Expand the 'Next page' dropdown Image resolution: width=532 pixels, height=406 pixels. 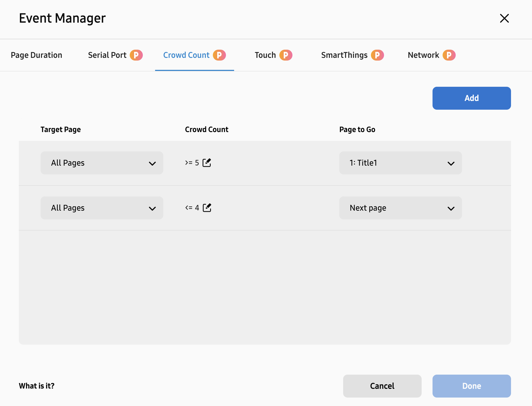(400, 208)
